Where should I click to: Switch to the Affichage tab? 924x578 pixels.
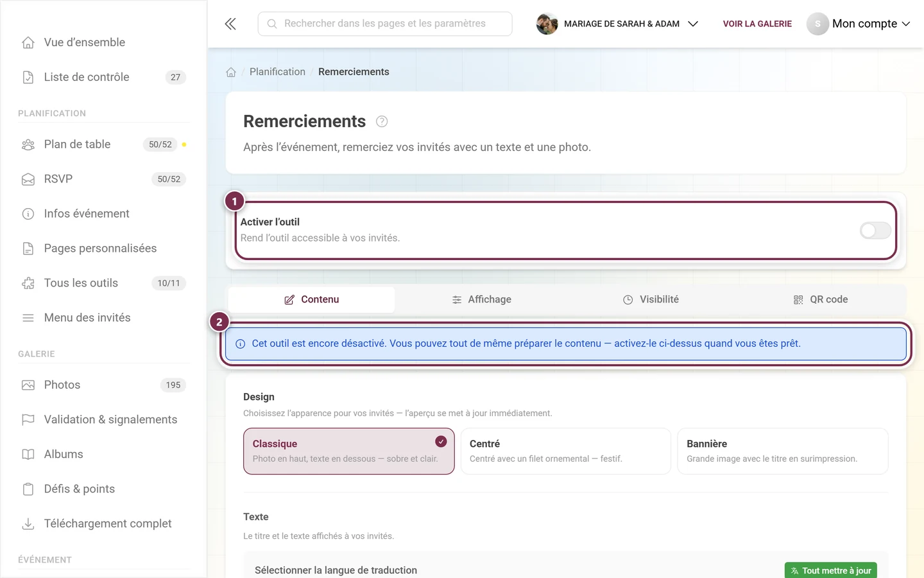click(482, 300)
